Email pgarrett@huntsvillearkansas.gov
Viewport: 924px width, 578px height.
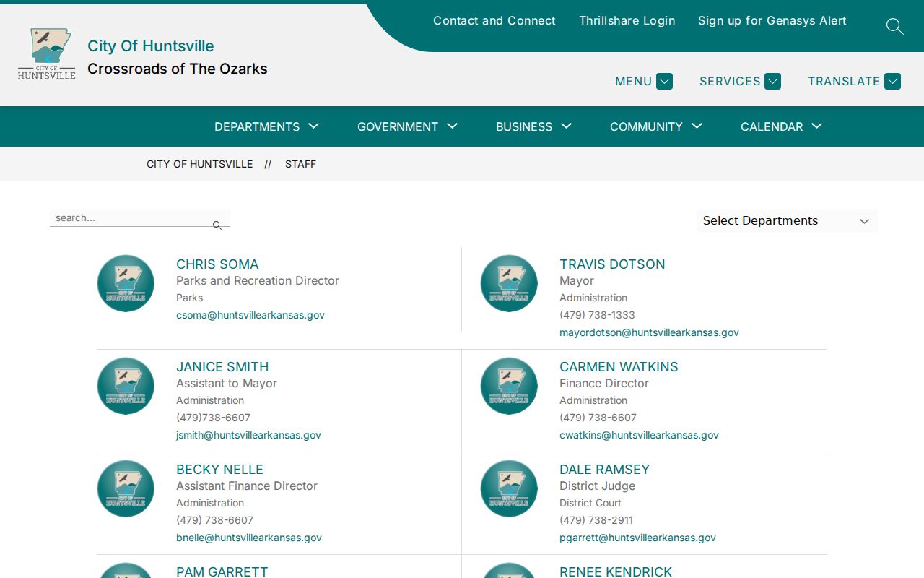(x=637, y=538)
